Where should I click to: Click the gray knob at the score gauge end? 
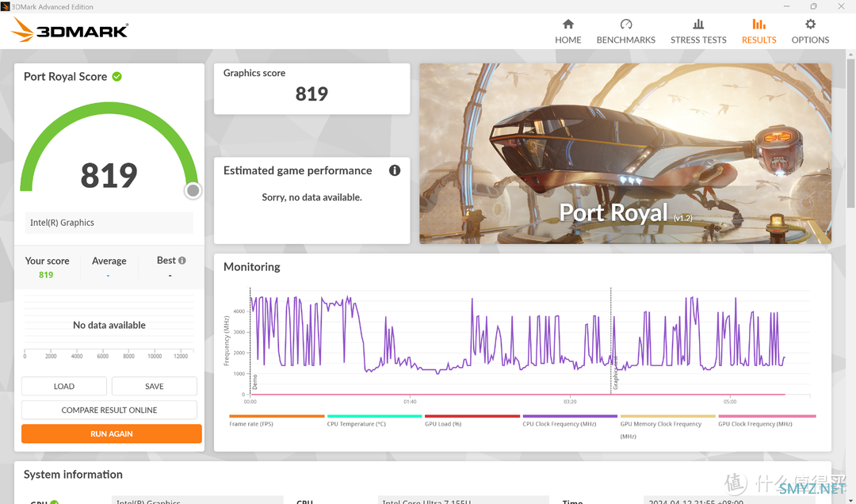(193, 190)
